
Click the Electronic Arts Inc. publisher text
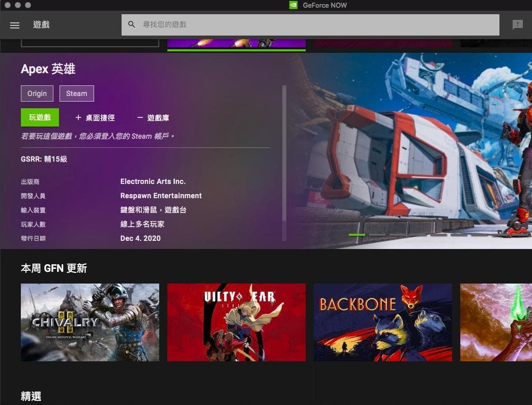point(153,181)
